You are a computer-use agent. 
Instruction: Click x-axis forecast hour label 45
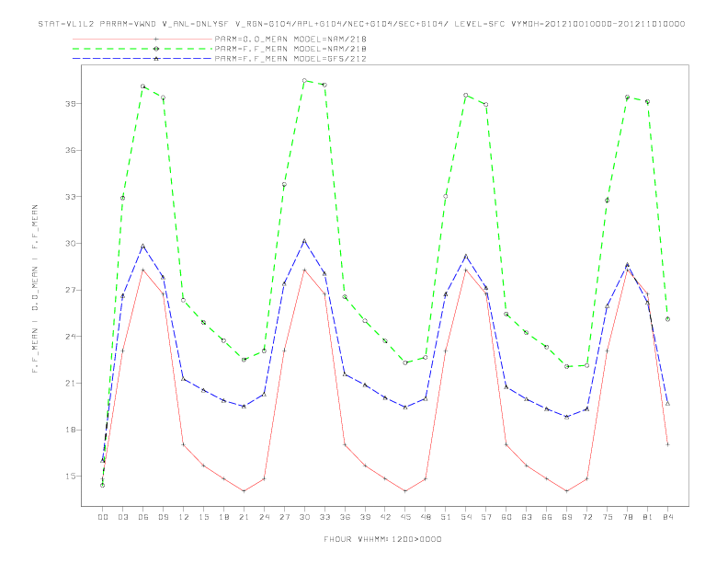(x=405, y=517)
